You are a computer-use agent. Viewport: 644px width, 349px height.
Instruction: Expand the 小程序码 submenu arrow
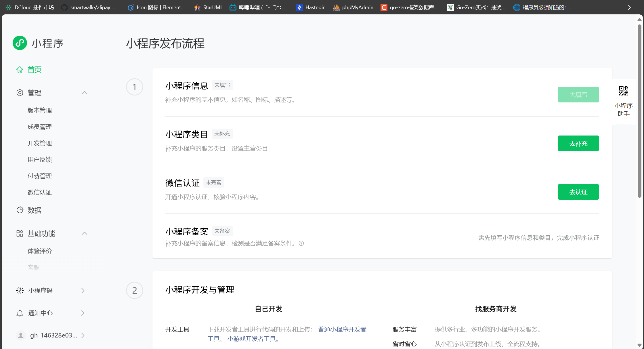click(x=83, y=291)
